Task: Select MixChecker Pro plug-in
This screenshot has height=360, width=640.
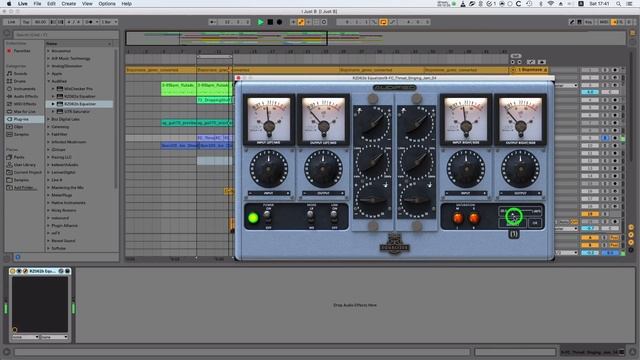Action: [x=78, y=89]
